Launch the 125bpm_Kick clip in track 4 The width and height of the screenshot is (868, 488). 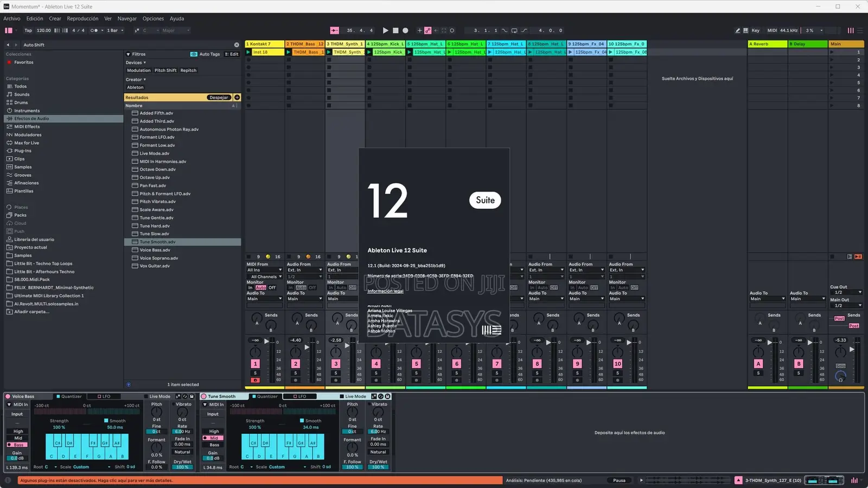pos(369,52)
